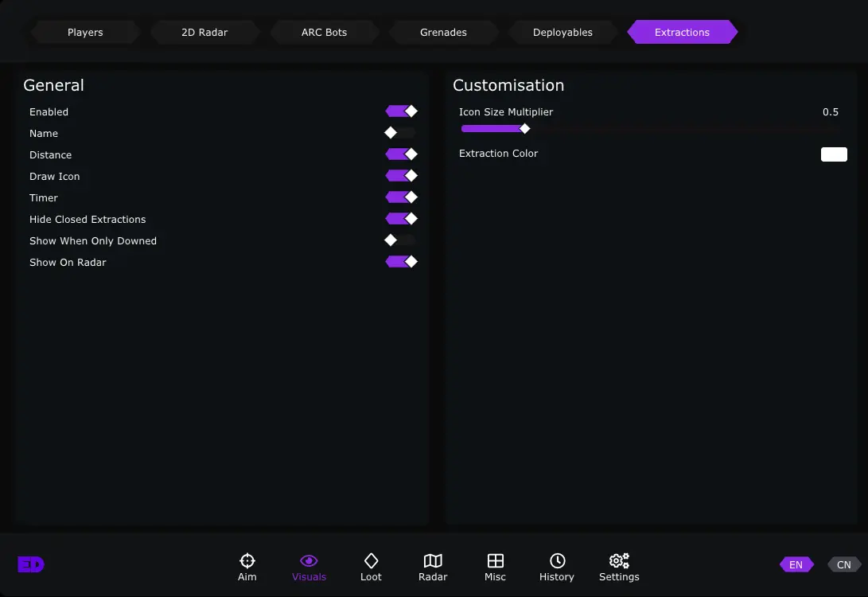Select the EN language button

click(x=796, y=565)
